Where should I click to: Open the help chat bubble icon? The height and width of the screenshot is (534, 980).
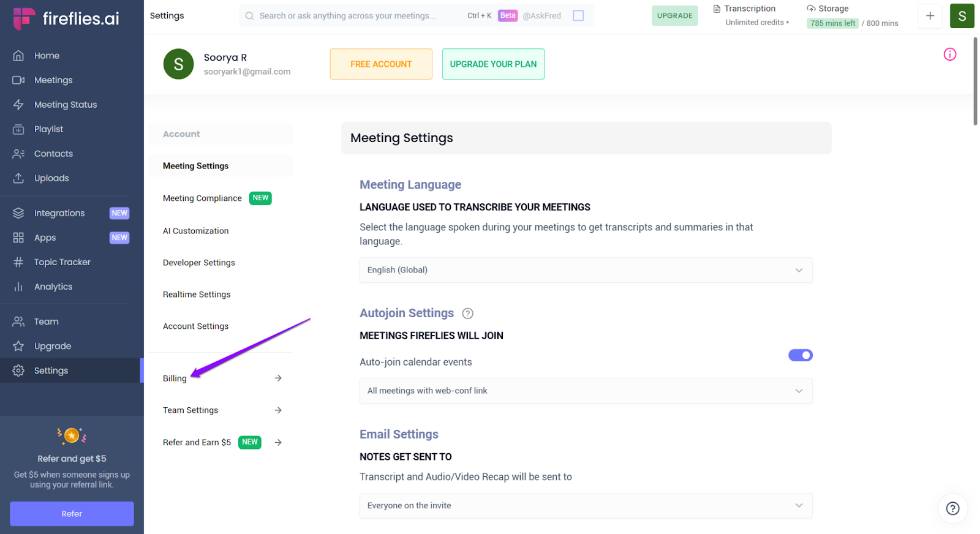952,508
